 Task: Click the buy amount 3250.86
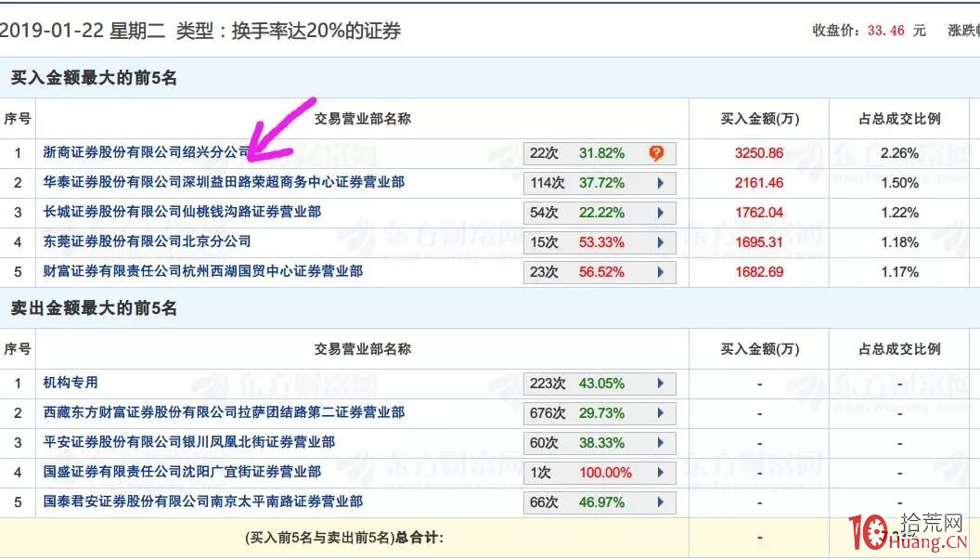pos(759,153)
